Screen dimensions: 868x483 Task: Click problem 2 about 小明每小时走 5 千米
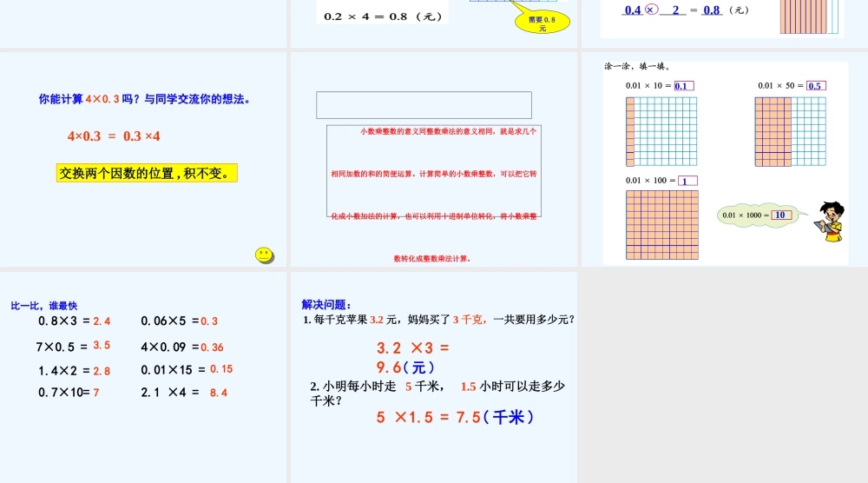point(437,394)
